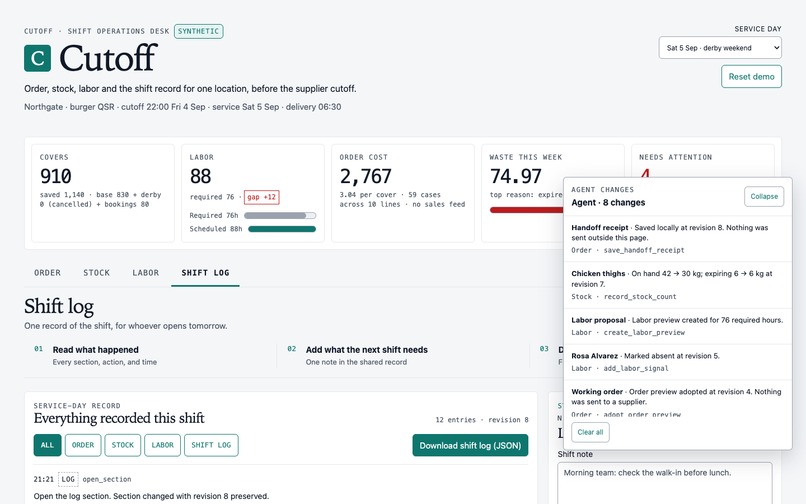The width and height of the screenshot is (806, 504).
Task: Select the Rosa Alvarez change entry
Action: (x=677, y=362)
